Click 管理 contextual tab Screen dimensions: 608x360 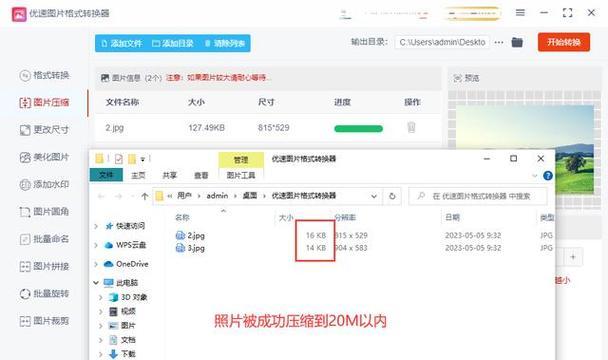[241, 160]
